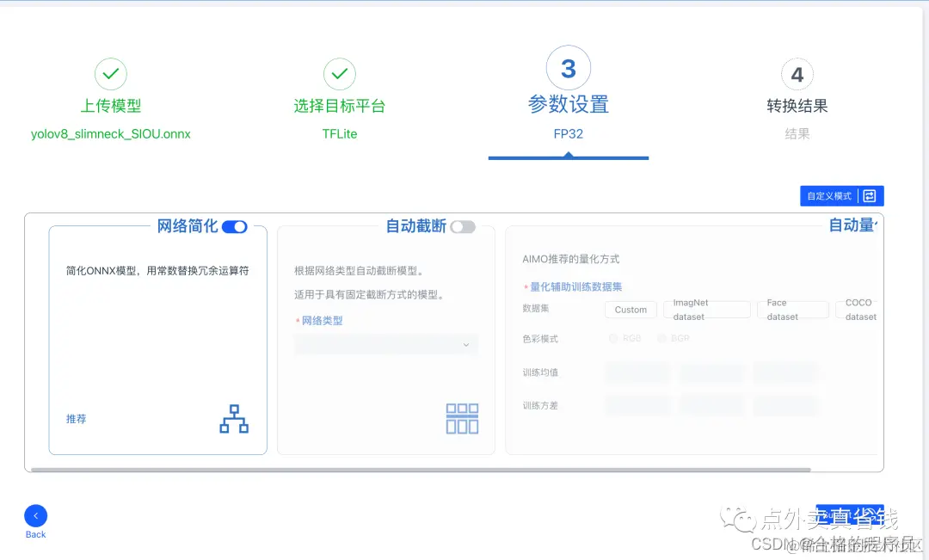929x560 pixels.
Task: Click the 结果 label under 转换结果
Action: coord(797,134)
